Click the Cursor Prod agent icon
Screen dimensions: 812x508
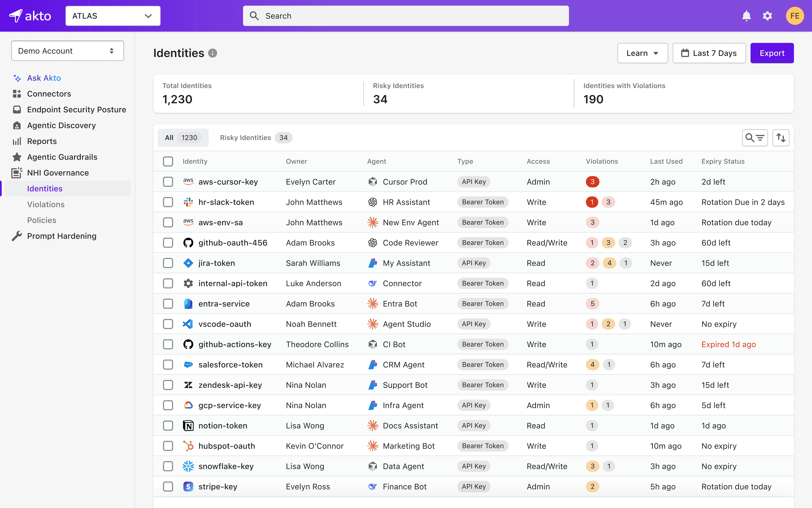point(372,182)
